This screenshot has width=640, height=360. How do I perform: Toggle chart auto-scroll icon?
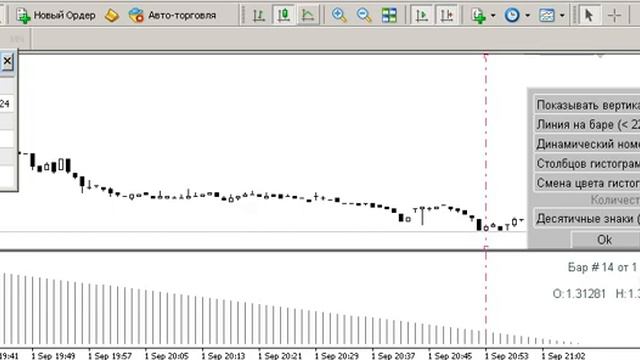pyautogui.click(x=422, y=16)
